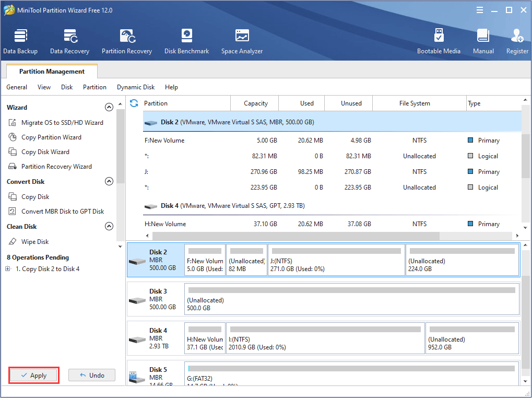This screenshot has width=532, height=398.
Task: Collapse the Wizard section
Action: pos(109,107)
